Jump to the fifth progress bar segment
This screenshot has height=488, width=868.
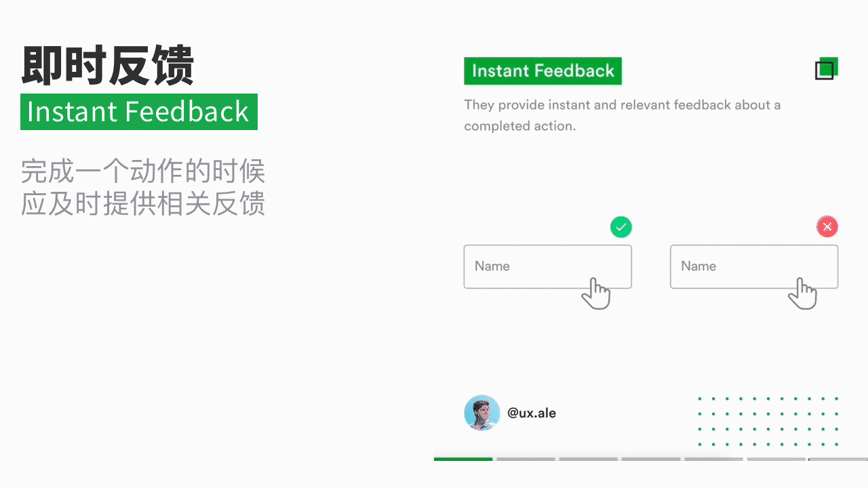point(713,459)
